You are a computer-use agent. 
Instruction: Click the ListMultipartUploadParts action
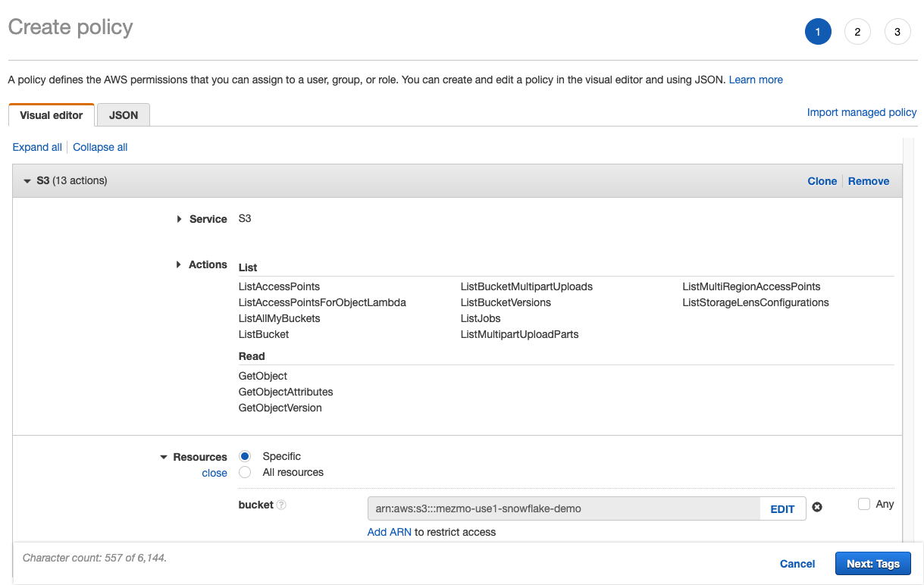coord(519,334)
